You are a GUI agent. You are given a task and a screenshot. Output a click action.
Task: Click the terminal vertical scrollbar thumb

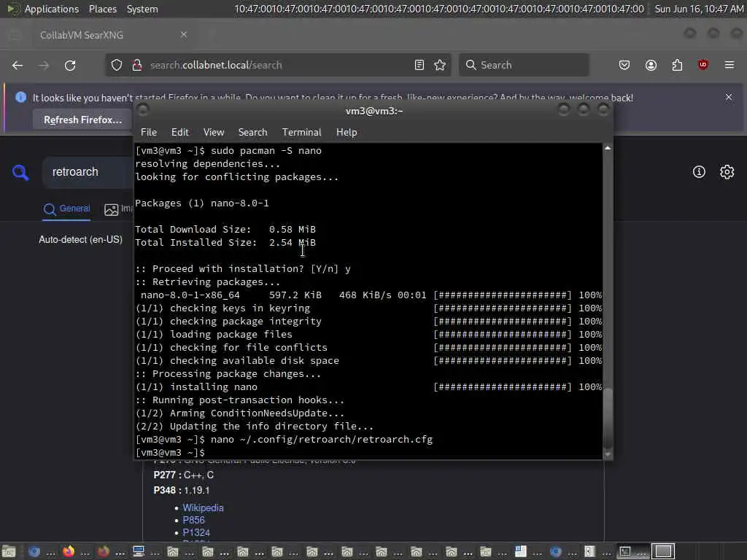(x=608, y=418)
